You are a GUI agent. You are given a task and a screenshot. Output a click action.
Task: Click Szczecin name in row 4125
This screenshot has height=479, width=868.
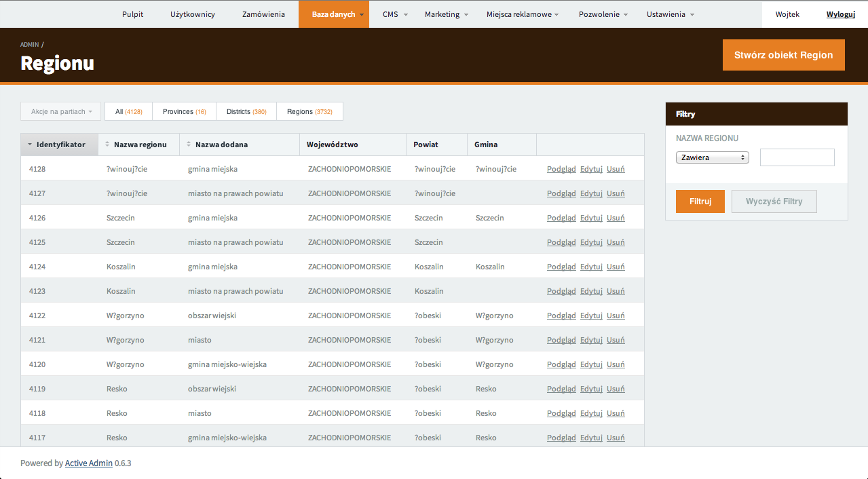[x=121, y=242]
